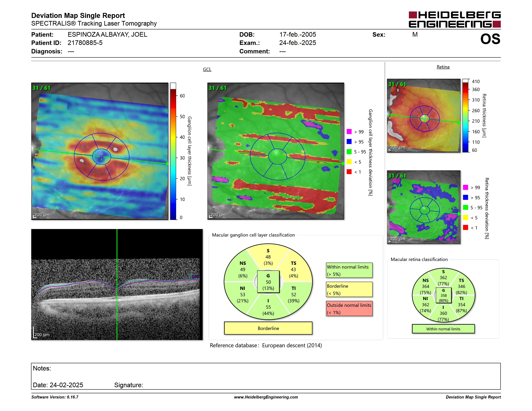Viewport: 532px width, 411px height.
Task: Click the exam date 24-feb.-2025
Action: tap(297, 43)
